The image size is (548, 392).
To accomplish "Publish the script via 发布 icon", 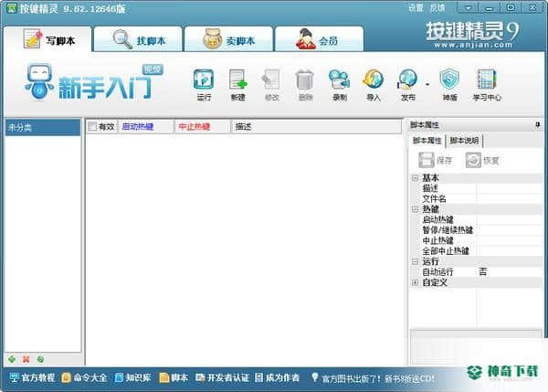I will [408, 85].
